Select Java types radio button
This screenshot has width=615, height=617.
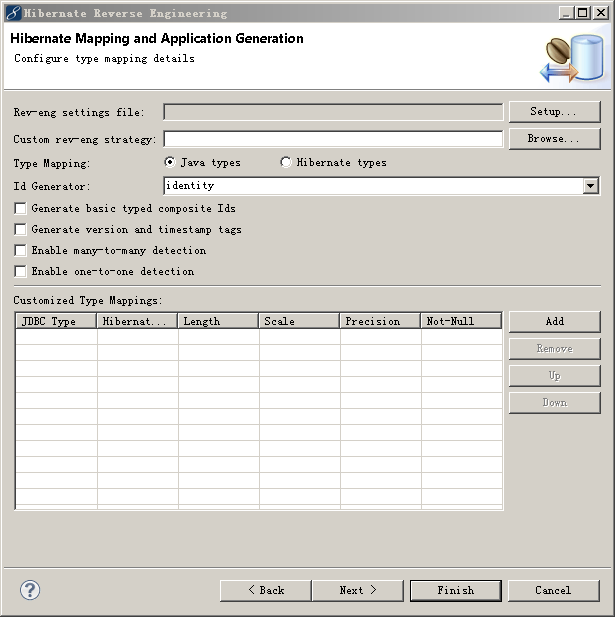[170, 162]
